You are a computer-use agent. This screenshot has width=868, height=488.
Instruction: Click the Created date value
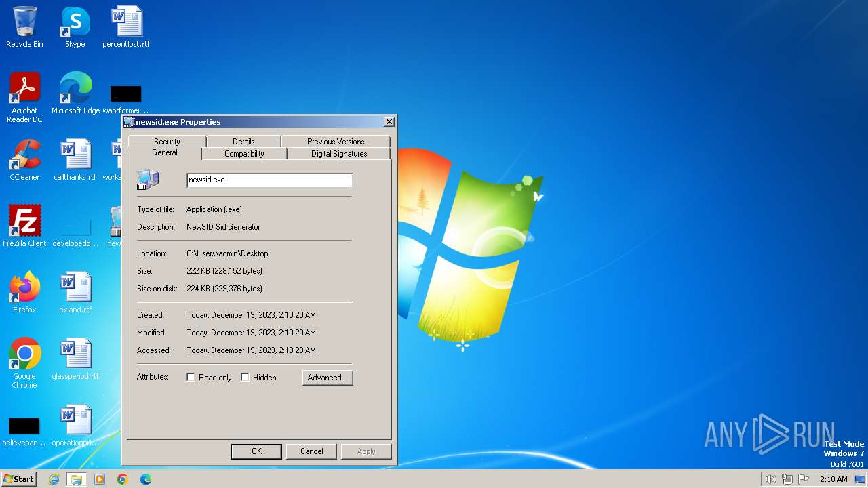251,315
